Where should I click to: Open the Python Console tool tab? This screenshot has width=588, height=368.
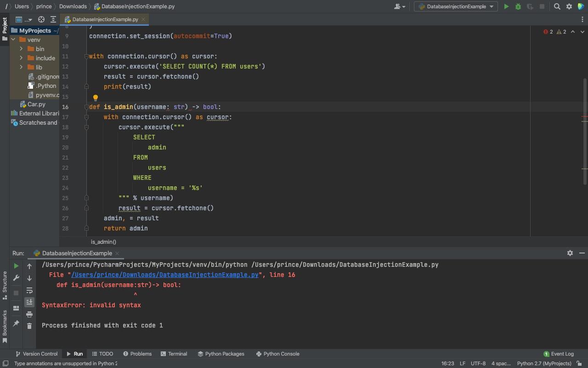(x=277, y=354)
